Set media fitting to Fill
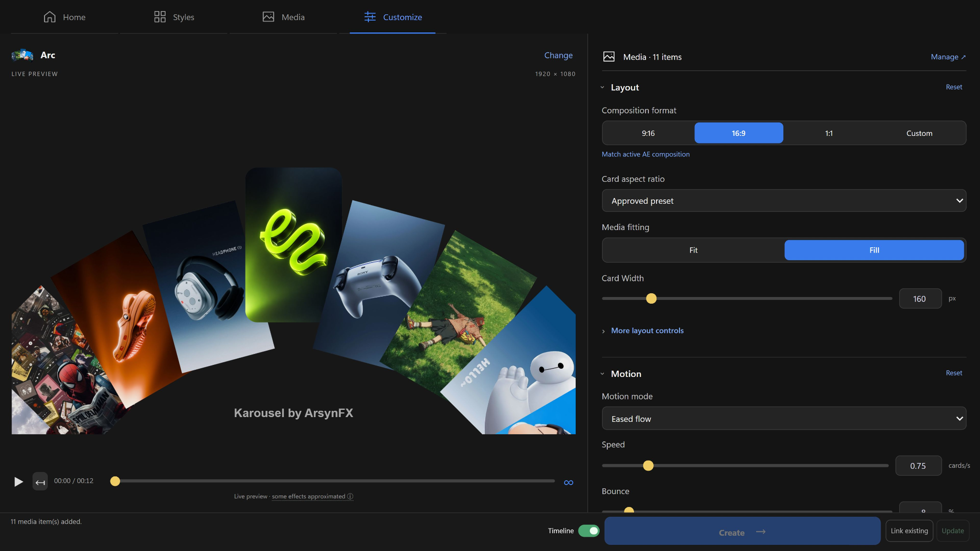The width and height of the screenshot is (980, 551). click(874, 250)
